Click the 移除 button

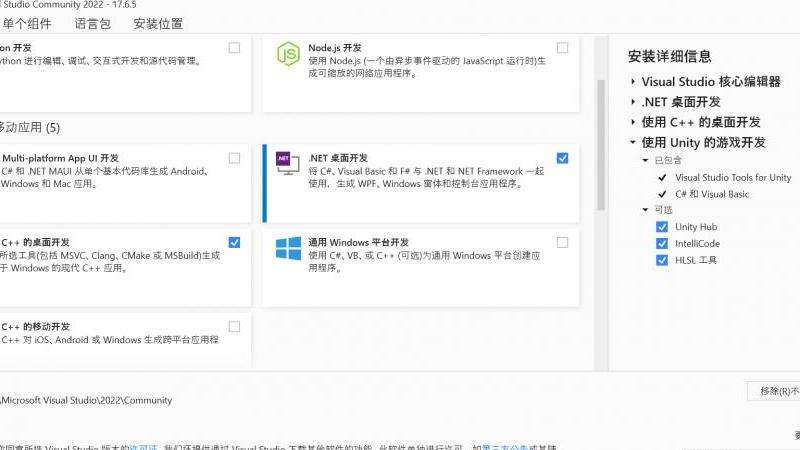pyautogui.click(x=777, y=391)
